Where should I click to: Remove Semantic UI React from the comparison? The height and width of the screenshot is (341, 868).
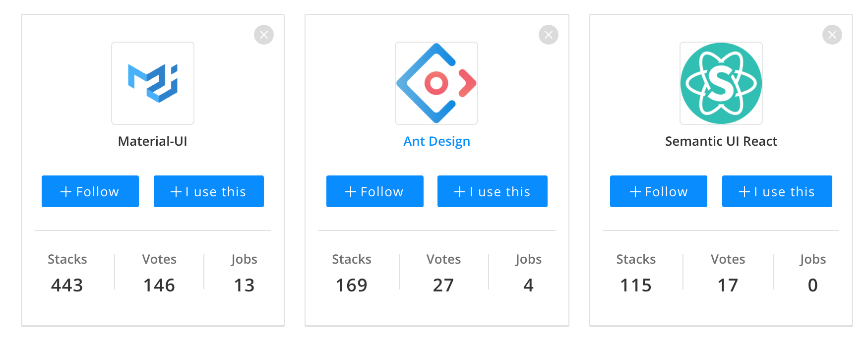coord(832,34)
